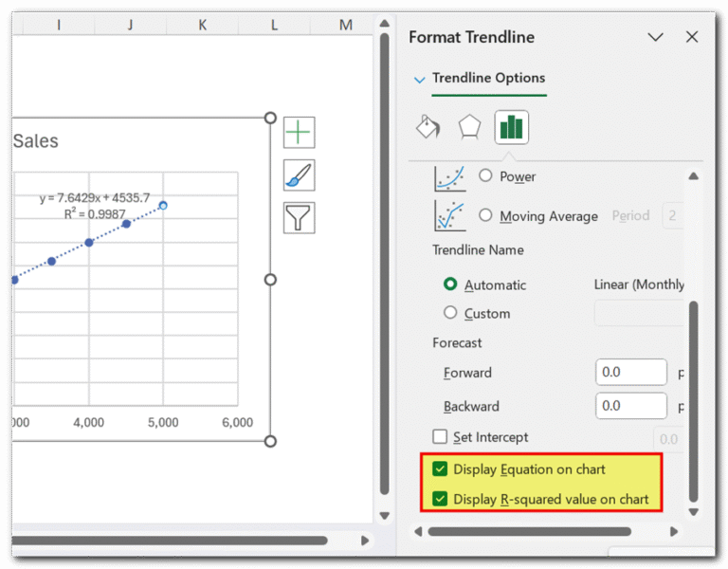The width and height of the screenshot is (728, 569).
Task: Switch to Effects pentagon tab
Action: coord(469,127)
